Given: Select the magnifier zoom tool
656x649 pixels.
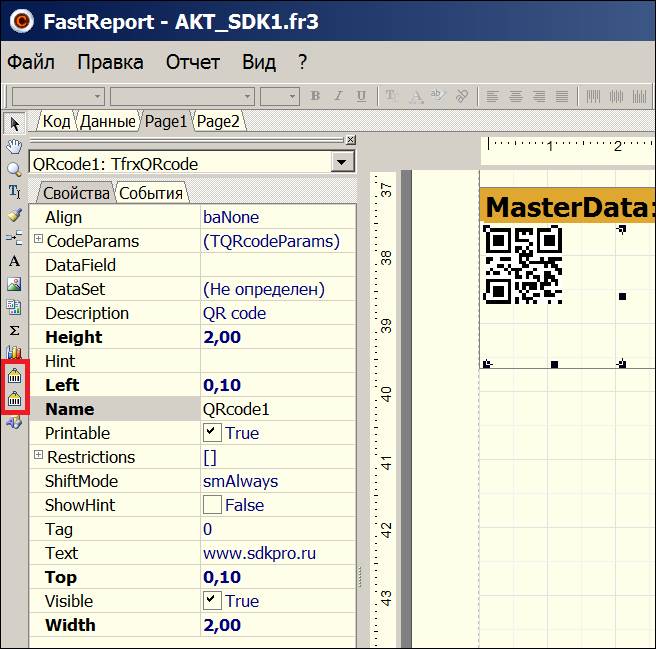Looking at the screenshot, I should pos(14,169).
